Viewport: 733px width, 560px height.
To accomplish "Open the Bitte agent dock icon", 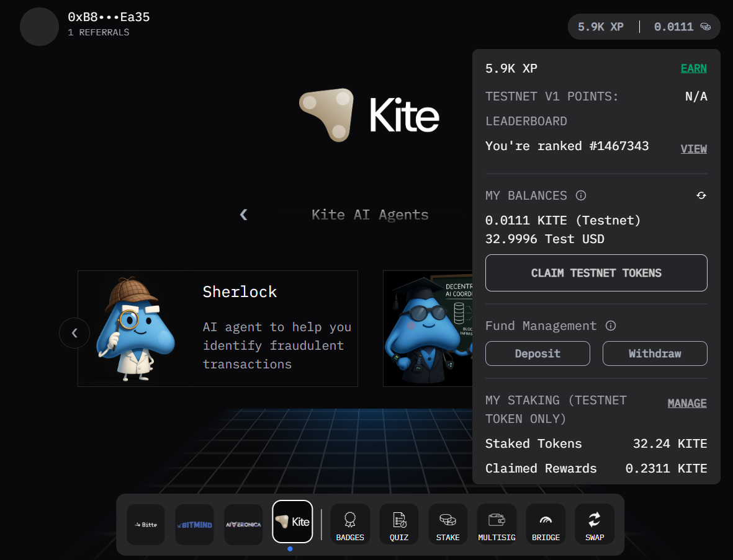I will (145, 525).
